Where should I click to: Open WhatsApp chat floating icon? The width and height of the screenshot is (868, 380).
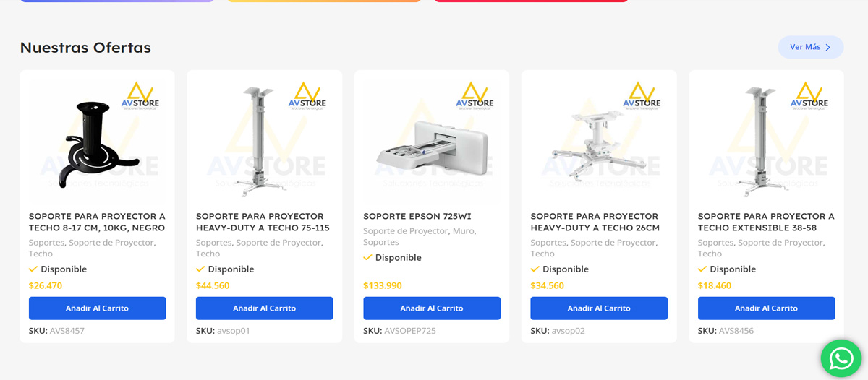[x=841, y=358]
